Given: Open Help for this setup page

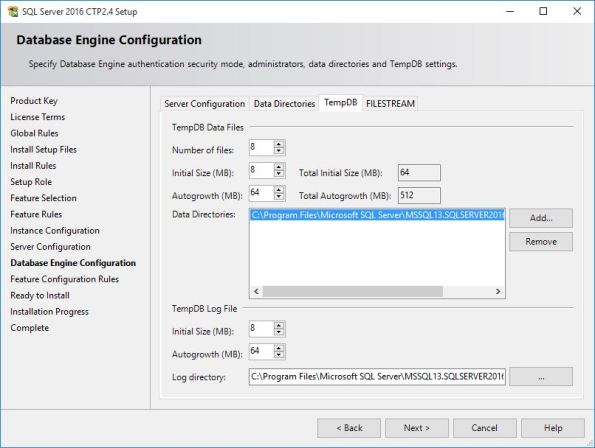Looking at the screenshot, I should (x=553, y=428).
